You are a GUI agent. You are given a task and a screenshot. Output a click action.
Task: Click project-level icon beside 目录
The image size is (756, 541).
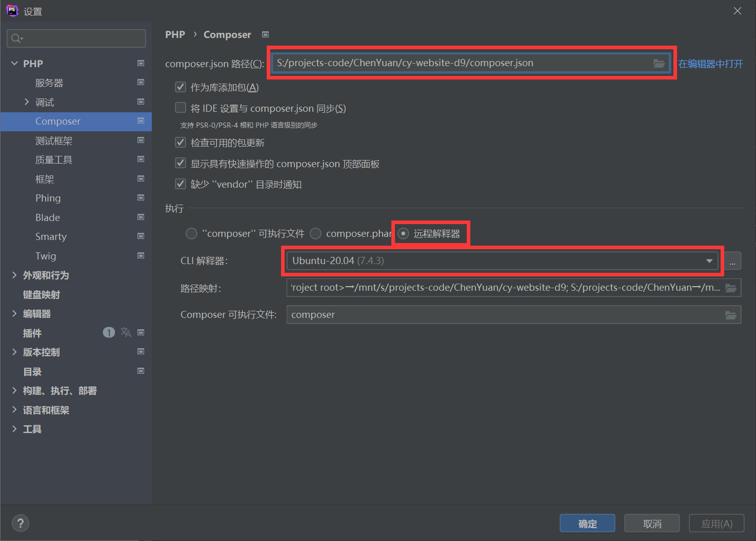click(x=141, y=371)
